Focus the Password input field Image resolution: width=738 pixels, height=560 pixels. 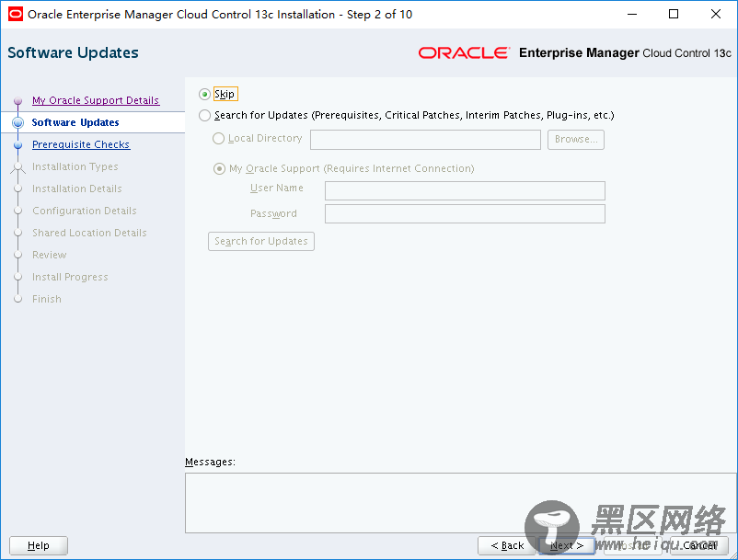click(x=465, y=213)
